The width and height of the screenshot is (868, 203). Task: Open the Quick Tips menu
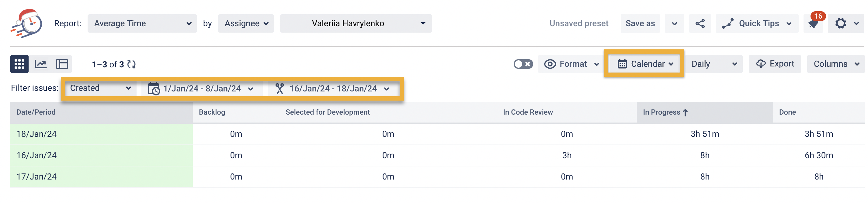[x=757, y=24]
